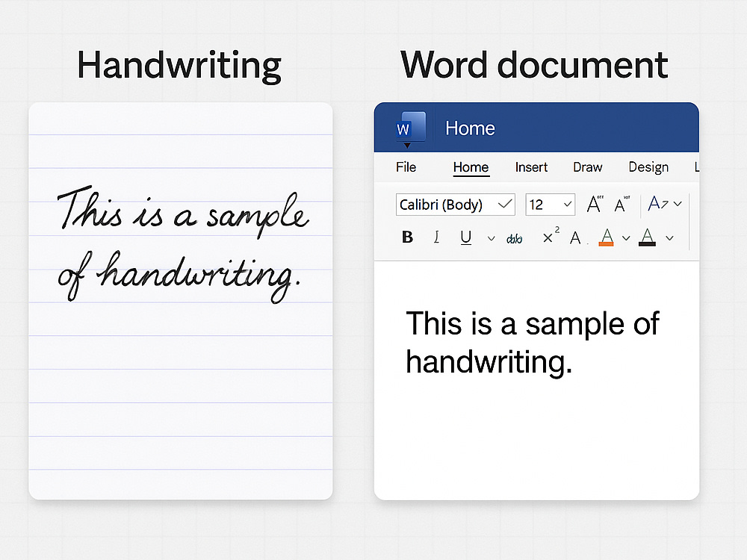
Task: Toggle Bold formatting
Action: (407, 237)
